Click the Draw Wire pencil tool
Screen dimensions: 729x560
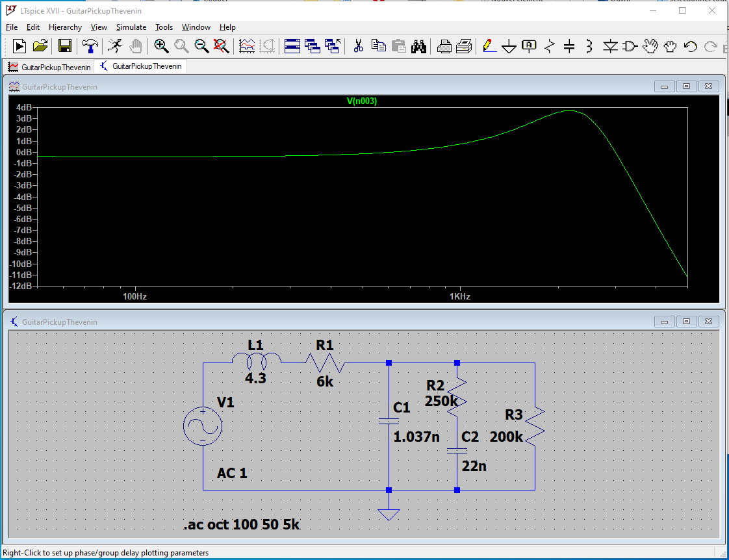[x=489, y=46]
